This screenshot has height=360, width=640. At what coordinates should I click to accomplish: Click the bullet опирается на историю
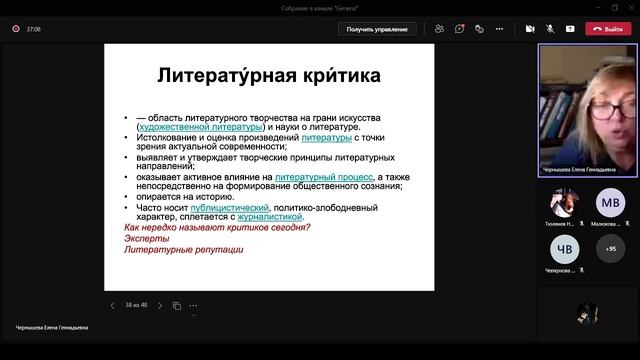tap(185, 197)
